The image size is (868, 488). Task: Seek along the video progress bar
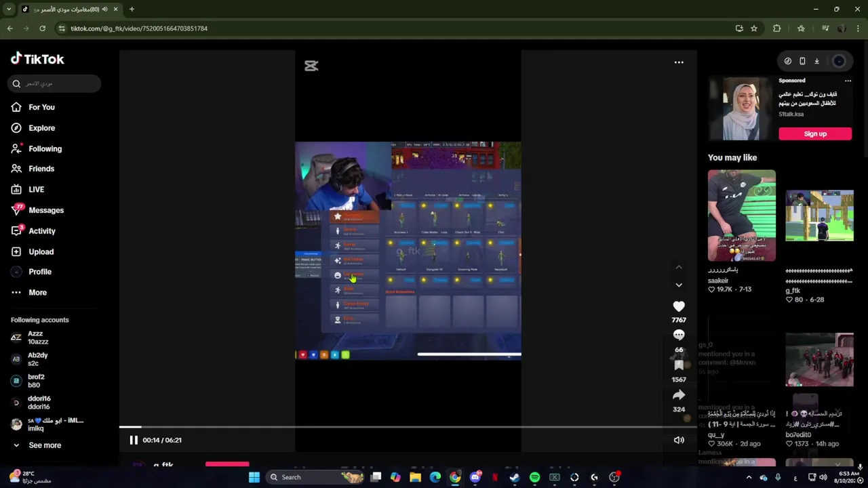(408, 427)
